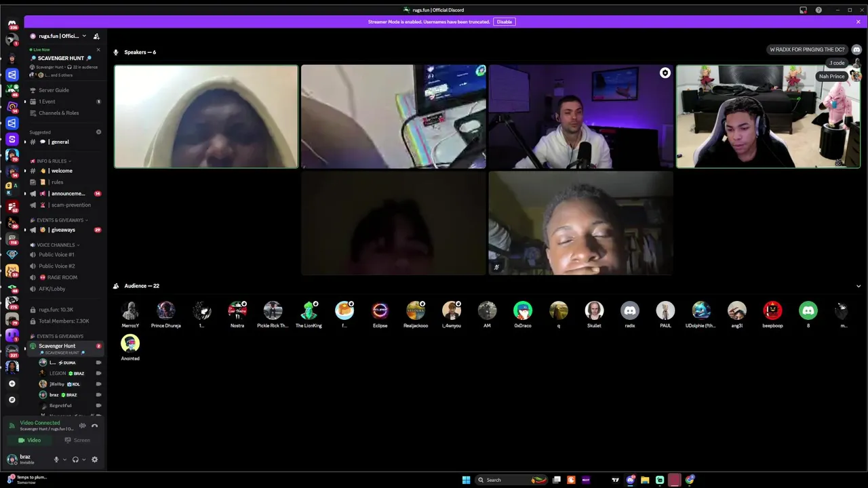This screenshot has height=488, width=868.
Task: Join Public Voice #1 channel
Action: (65, 255)
